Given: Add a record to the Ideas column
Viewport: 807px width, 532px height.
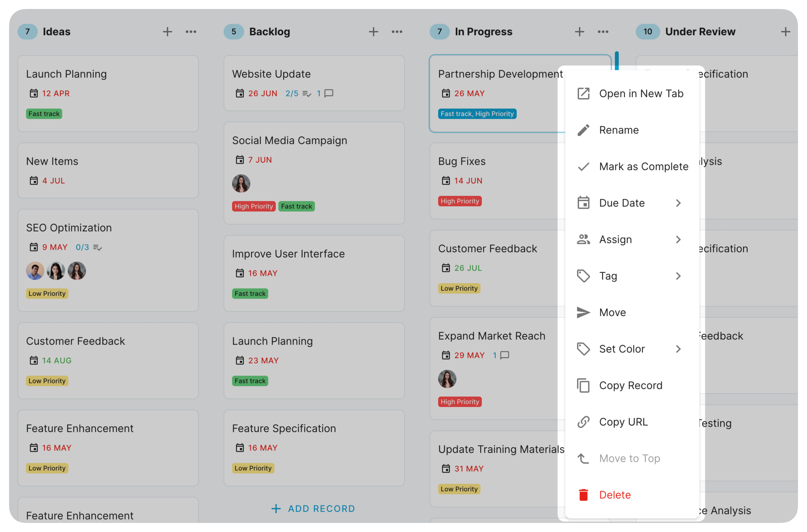Looking at the screenshot, I should pos(167,32).
